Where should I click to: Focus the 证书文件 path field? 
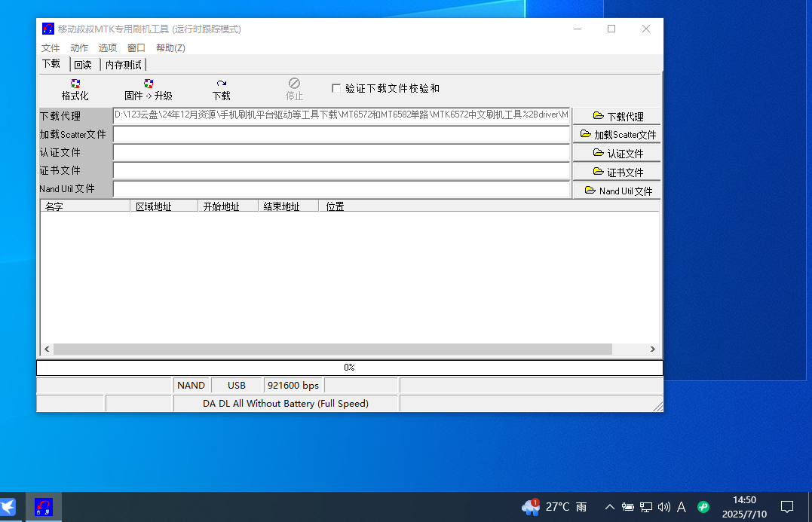point(342,171)
